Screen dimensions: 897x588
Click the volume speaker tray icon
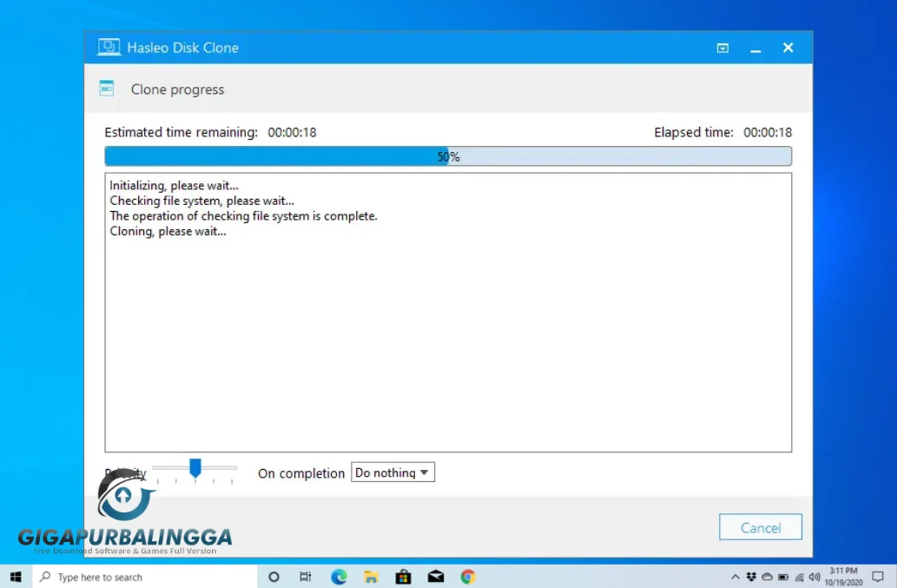tap(815, 577)
